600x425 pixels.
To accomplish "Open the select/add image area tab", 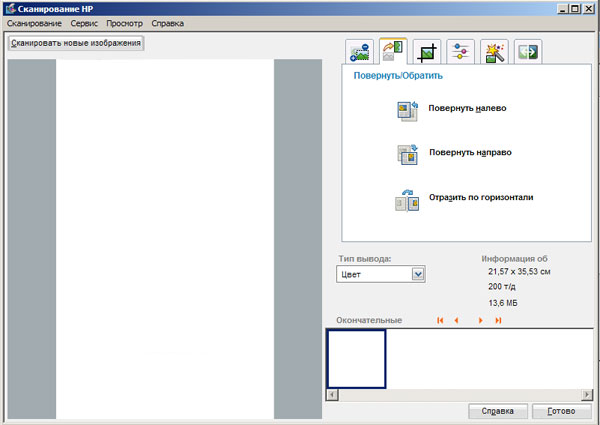I will [x=359, y=52].
